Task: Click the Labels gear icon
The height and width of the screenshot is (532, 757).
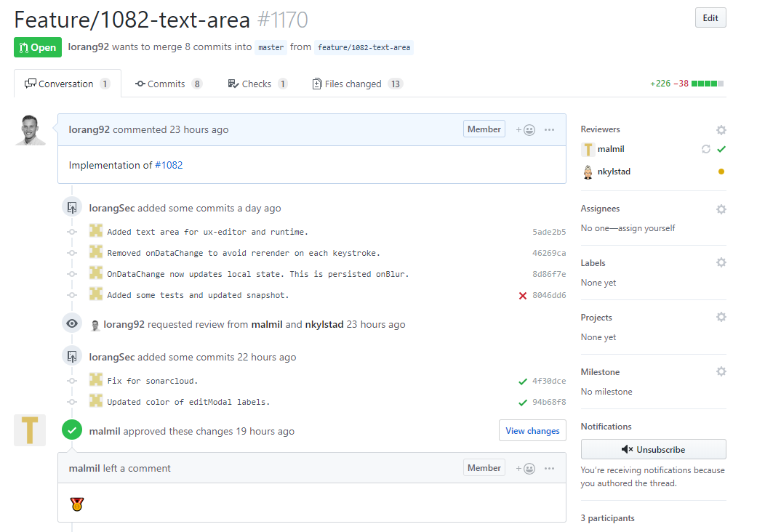Action: [721, 262]
